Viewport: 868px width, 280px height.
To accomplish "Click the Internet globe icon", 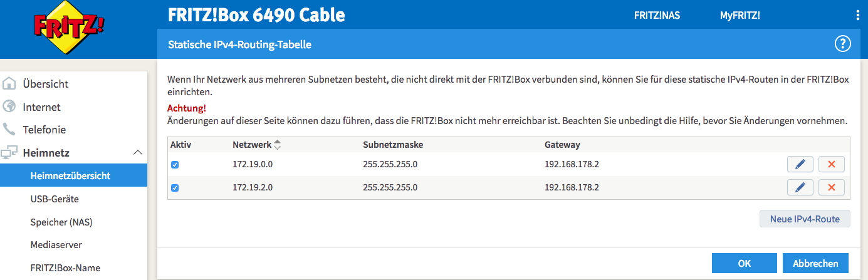I will tap(9, 107).
